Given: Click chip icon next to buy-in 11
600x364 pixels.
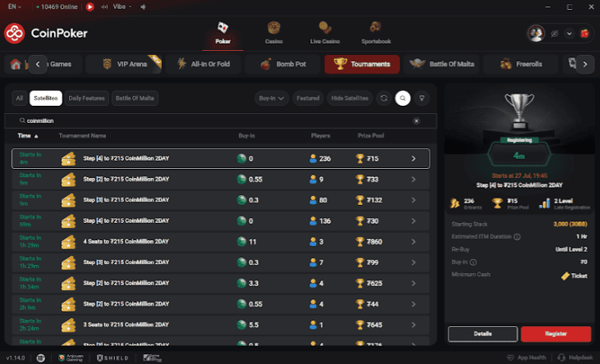Looking at the screenshot, I should tap(241, 242).
